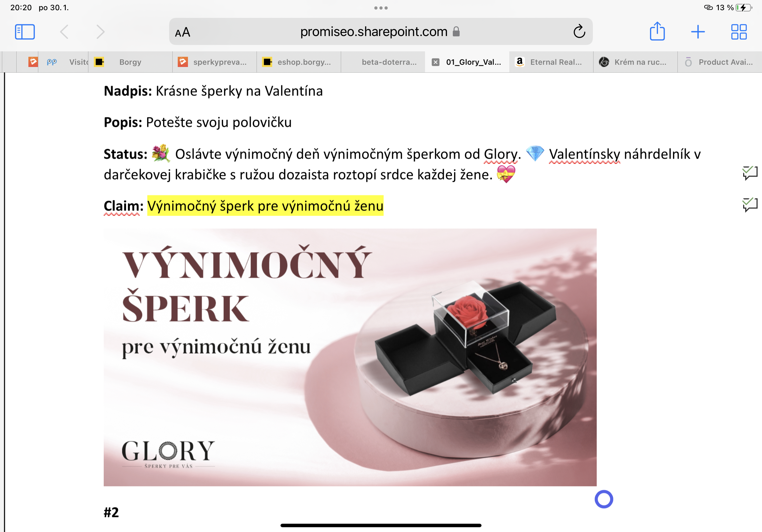Select the Glory jewelry banner image
The height and width of the screenshot is (532, 762).
point(350,357)
